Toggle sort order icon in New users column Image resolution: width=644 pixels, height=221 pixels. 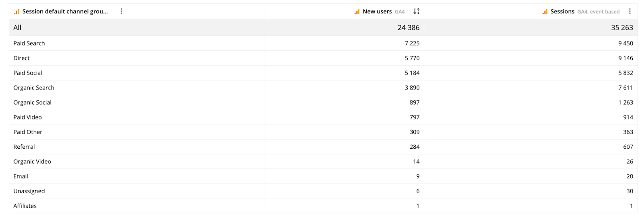tap(417, 11)
